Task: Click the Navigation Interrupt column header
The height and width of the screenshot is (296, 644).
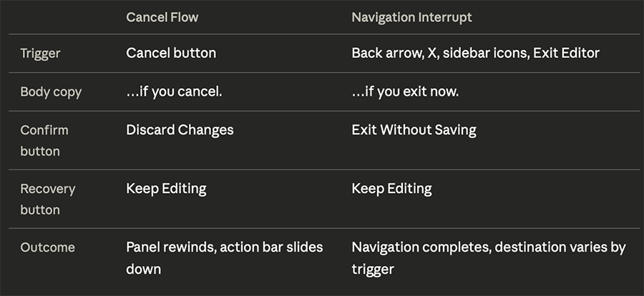Action: (411, 17)
